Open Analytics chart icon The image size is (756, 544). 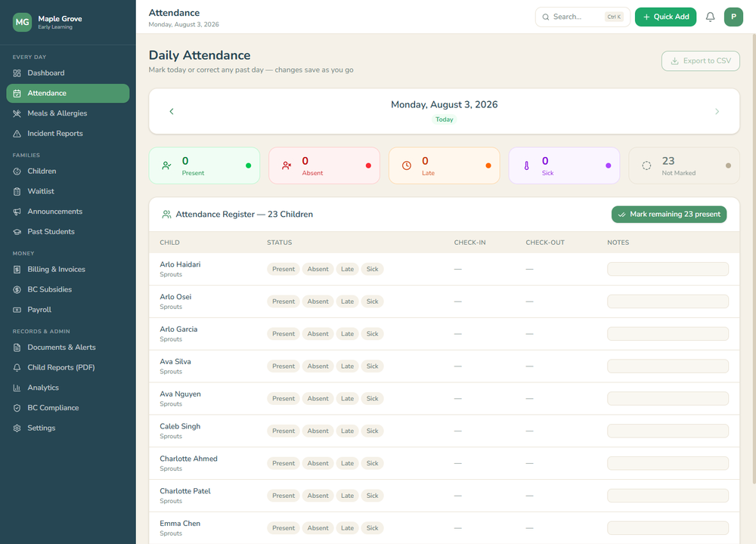click(x=17, y=388)
